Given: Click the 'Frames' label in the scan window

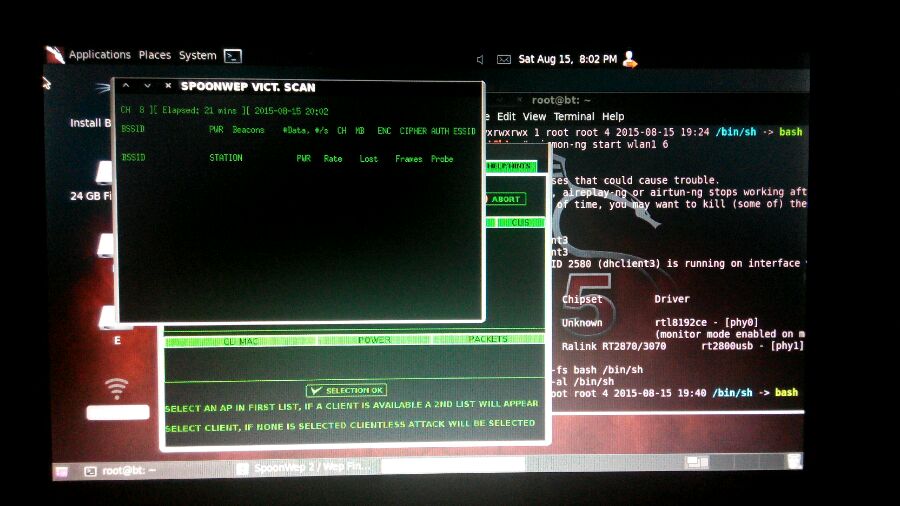Looking at the screenshot, I should (409, 159).
